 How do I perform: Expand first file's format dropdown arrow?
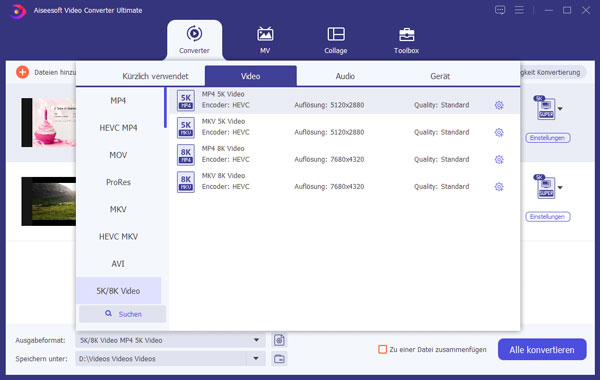560,109
